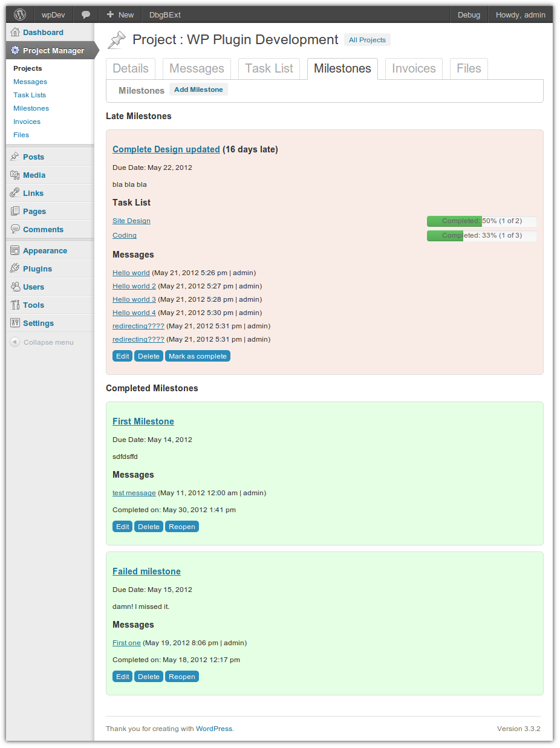Click the Coding 33% progress bar
560x748 pixels.
tap(481, 235)
